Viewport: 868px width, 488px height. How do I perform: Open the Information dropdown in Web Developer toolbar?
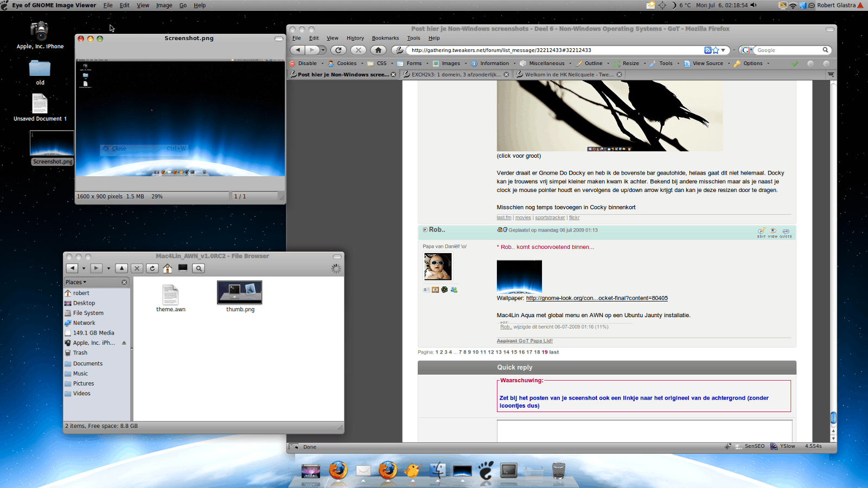[493, 63]
